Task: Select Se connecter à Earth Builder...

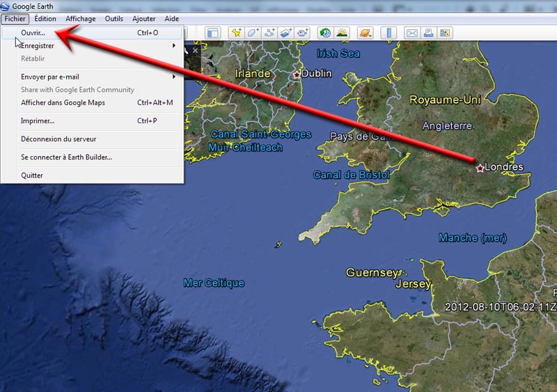Action: click(x=92, y=157)
